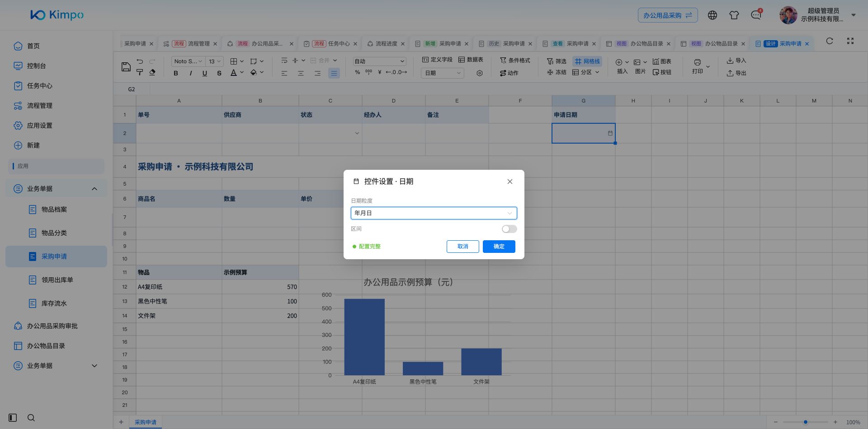Click the save icon in toolbar
This screenshot has height=429, width=868.
pyautogui.click(x=126, y=67)
